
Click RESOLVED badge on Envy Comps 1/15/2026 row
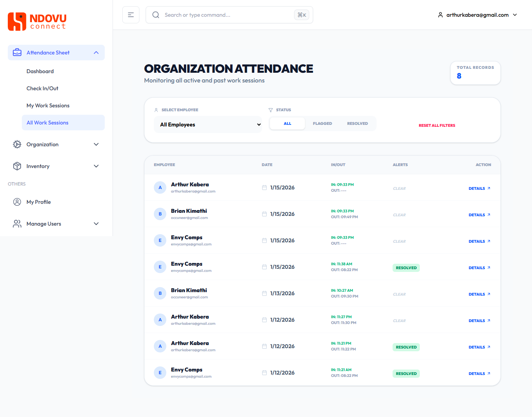click(406, 268)
